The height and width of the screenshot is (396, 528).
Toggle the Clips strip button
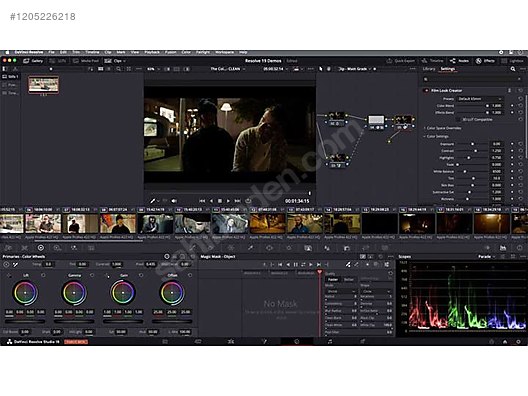114,61
